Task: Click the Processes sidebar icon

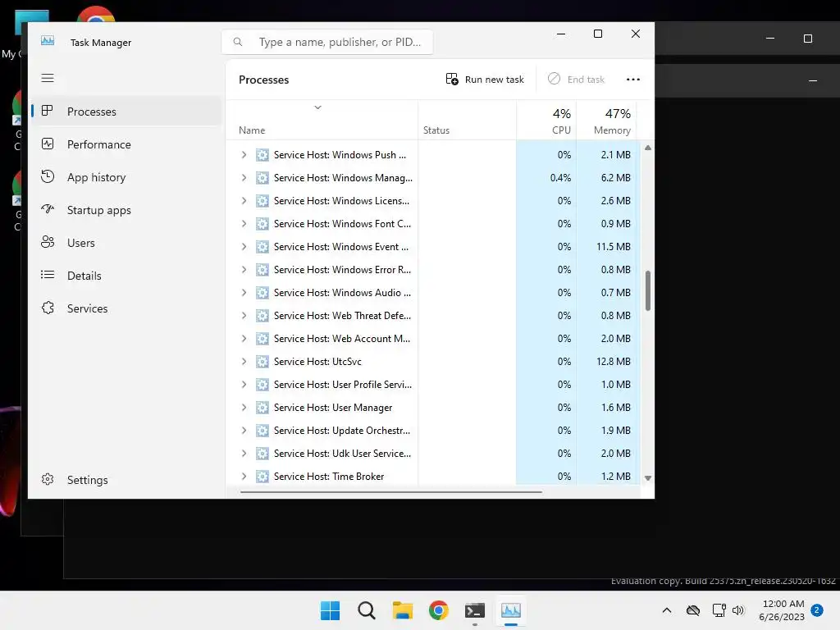Action: tap(47, 111)
